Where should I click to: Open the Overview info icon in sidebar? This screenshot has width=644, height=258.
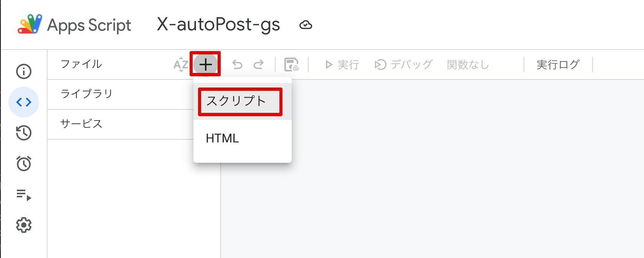pos(24,71)
